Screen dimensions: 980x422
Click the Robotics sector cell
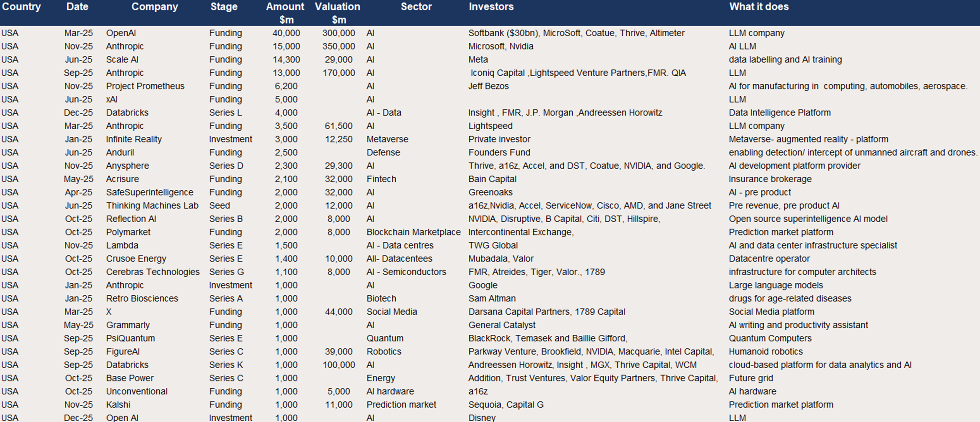(384, 352)
